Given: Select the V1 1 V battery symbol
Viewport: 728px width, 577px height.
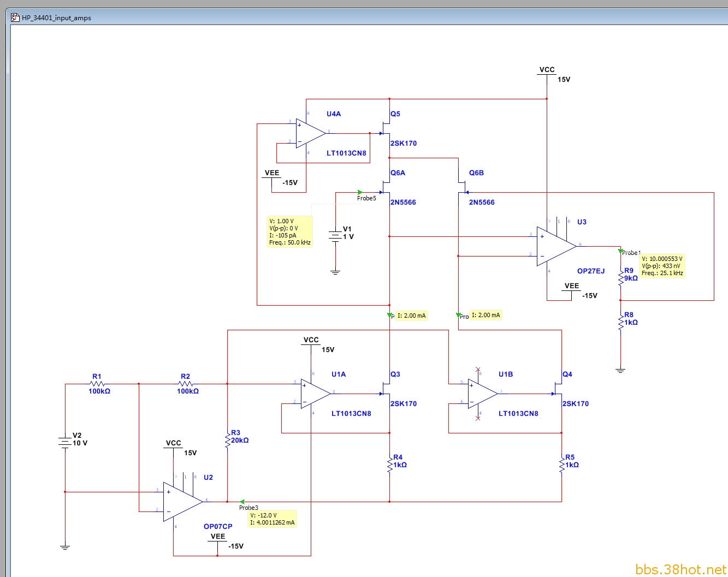Looking at the screenshot, I should 335,236.
